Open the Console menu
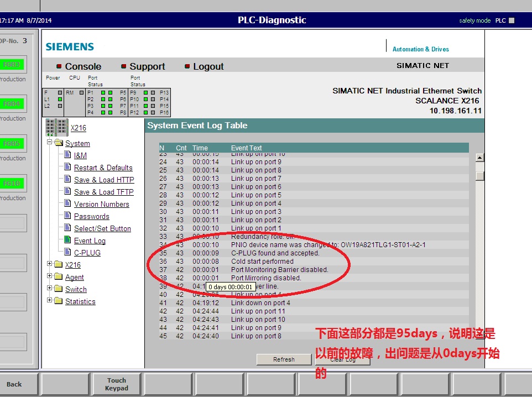Image resolution: width=532 pixels, height=397 pixels. (x=83, y=66)
